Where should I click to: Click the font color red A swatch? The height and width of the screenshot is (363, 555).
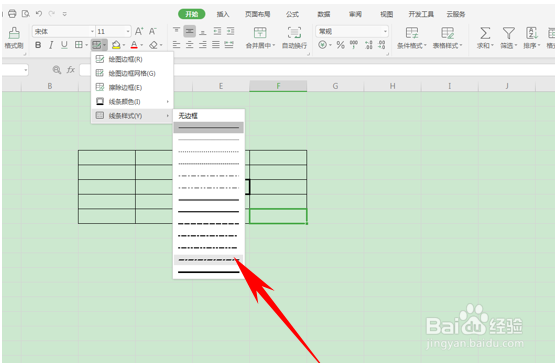click(134, 45)
